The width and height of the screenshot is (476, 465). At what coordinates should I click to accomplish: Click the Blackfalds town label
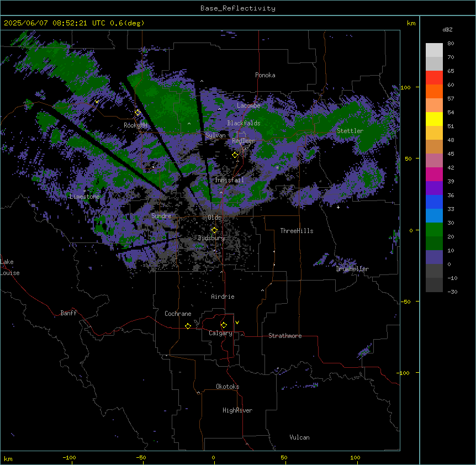pos(244,123)
